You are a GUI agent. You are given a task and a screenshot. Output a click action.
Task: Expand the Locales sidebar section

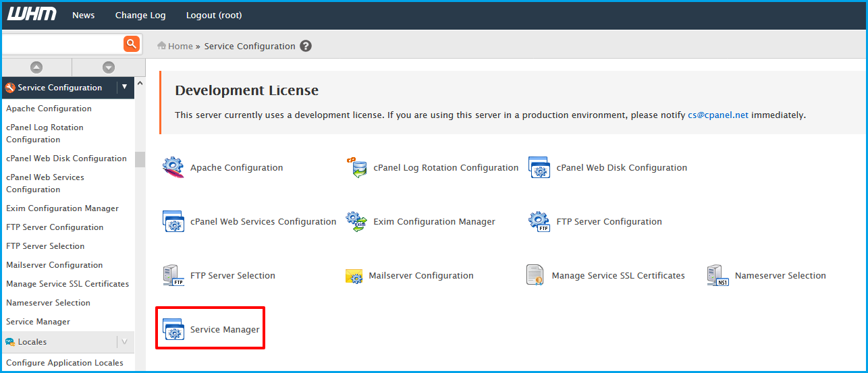pyautogui.click(x=124, y=342)
